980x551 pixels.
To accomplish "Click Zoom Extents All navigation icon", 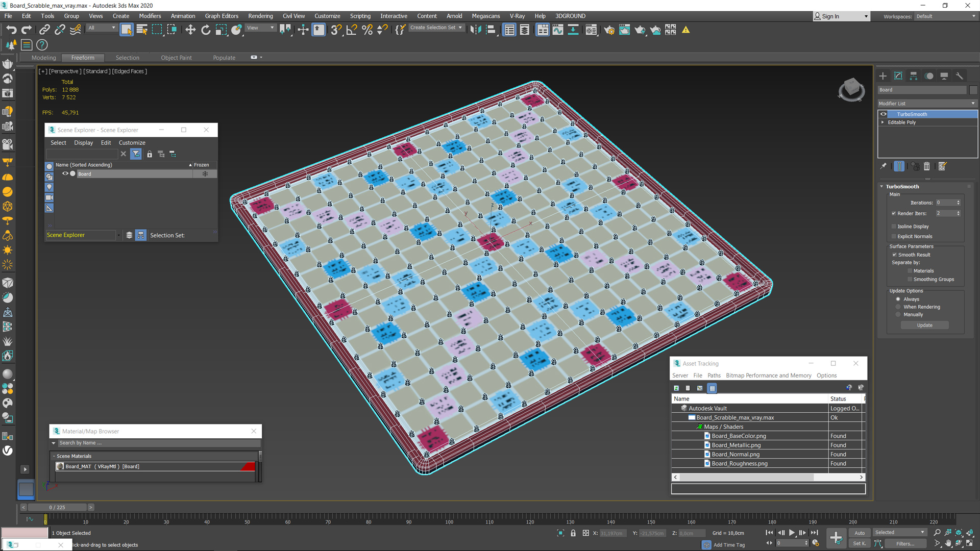I will [969, 533].
